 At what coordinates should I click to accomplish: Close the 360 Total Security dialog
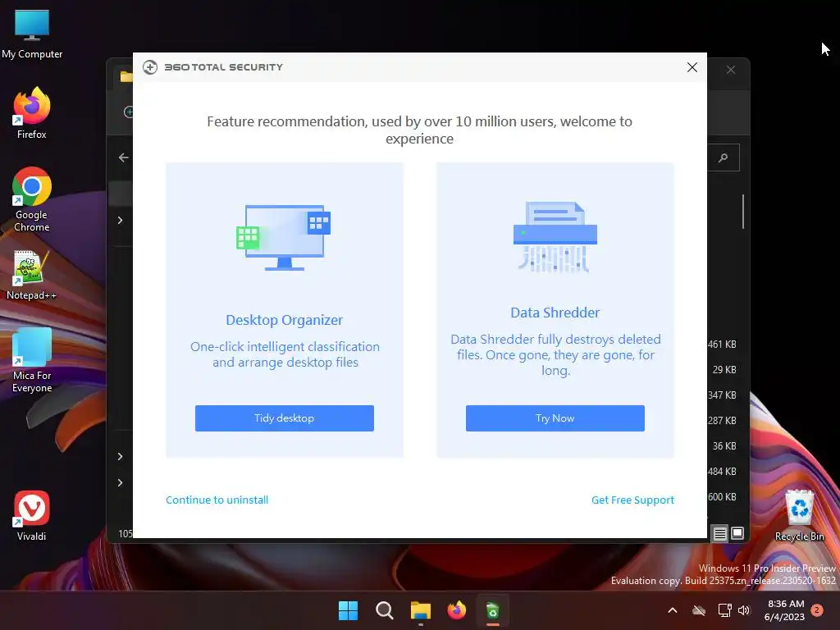[x=692, y=67]
